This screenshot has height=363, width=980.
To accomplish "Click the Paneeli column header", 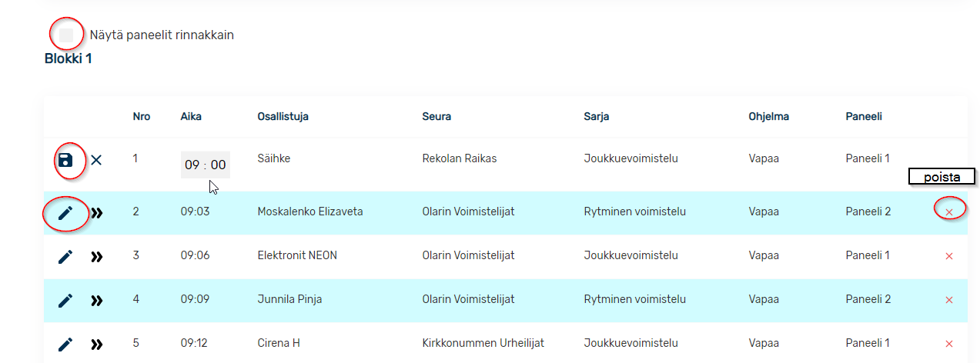I will (864, 117).
